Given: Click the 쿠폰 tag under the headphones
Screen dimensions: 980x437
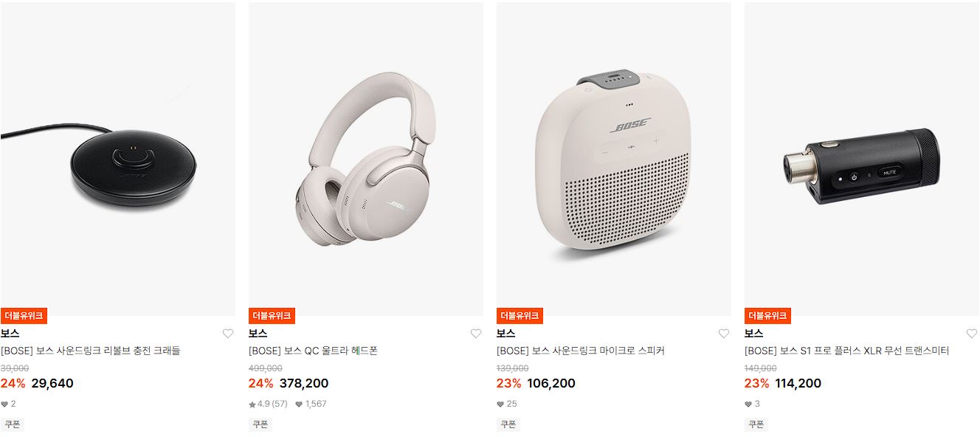Looking at the screenshot, I should coord(260,424).
